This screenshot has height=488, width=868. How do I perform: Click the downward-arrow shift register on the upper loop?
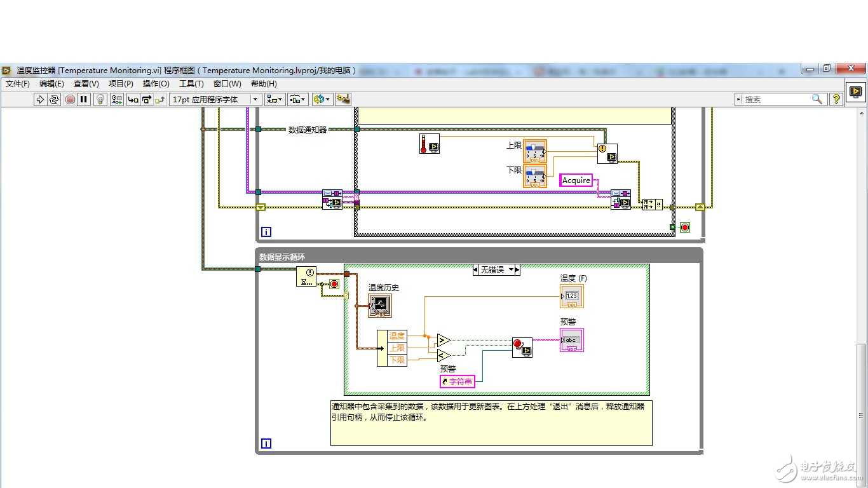pos(261,207)
